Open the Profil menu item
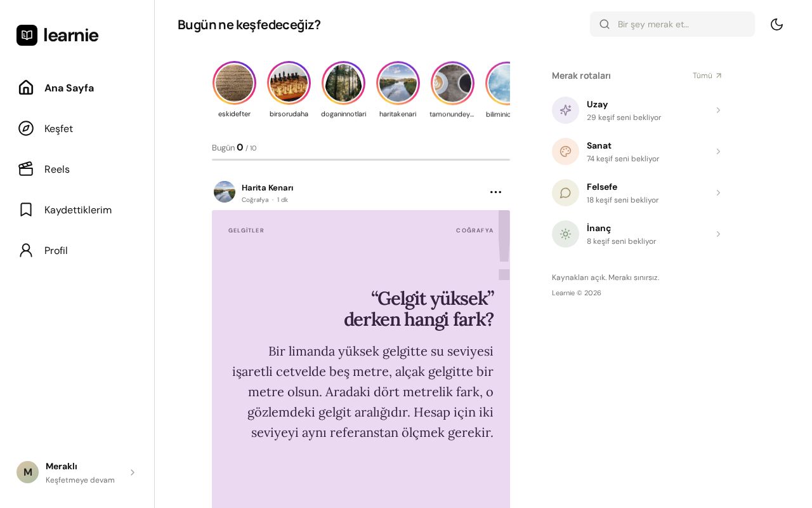The height and width of the screenshot is (508, 812). (77, 250)
